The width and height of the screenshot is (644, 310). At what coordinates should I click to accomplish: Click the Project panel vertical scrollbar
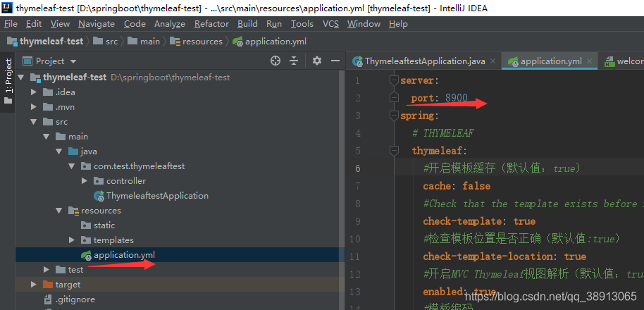tap(342, 189)
